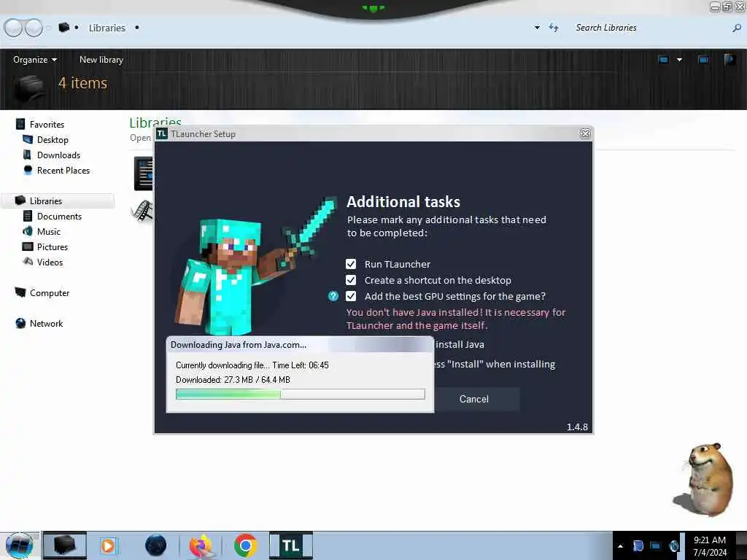
Task: Toggle Add the best GPU settings checkbox
Action: click(351, 296)
